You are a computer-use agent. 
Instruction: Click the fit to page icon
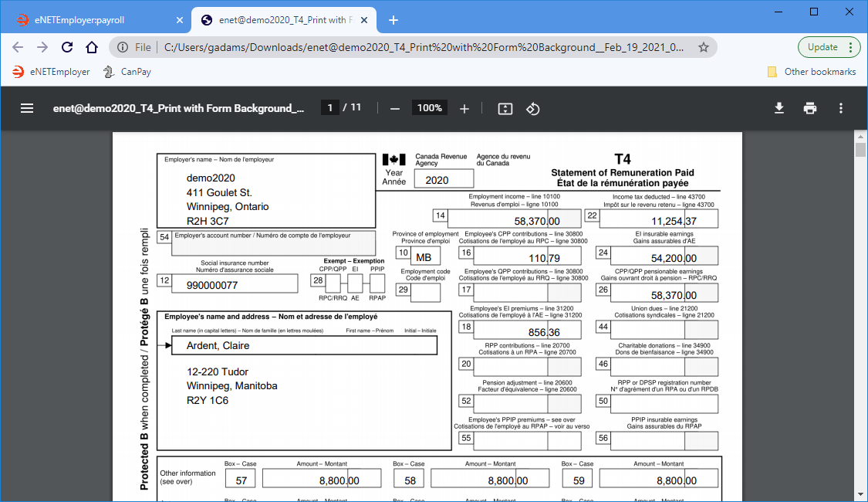pos(505,108)
